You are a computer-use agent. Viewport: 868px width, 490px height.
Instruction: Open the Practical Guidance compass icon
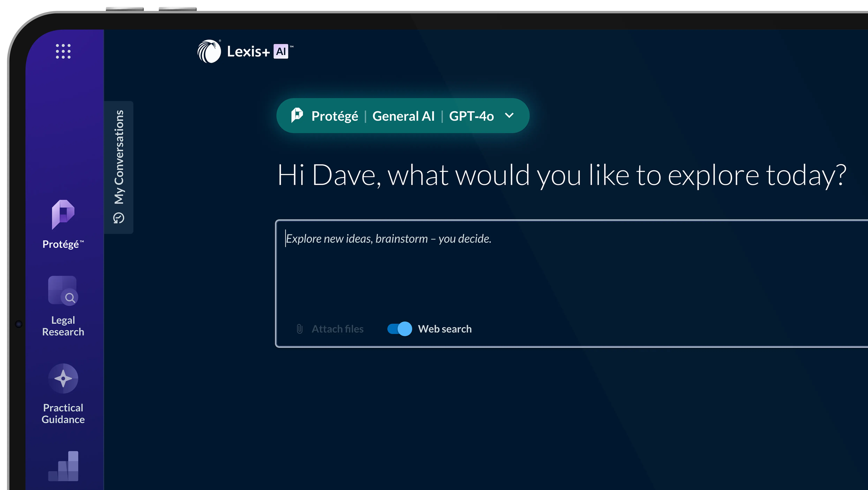tap(63, 378)
